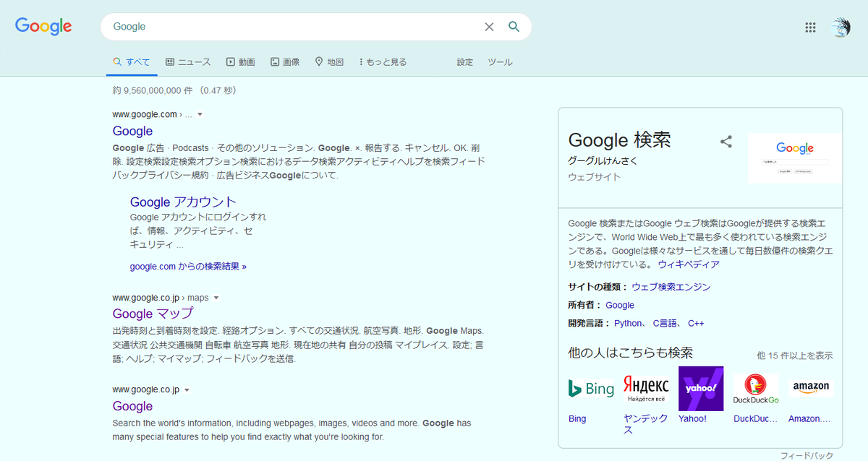Open 設定 search settings
Image resolution: width=868 pixels, height=461 pixels.
tap(465, 62)
